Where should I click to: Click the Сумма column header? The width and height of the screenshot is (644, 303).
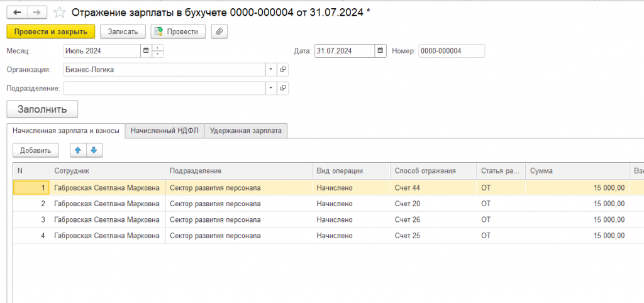coord(577,171)
